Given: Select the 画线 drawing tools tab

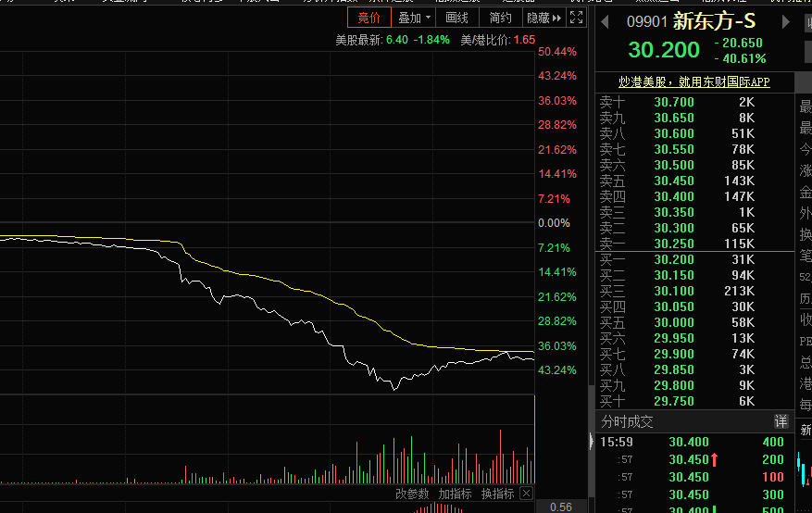Looking at the screenshot, I should click(x=456, y=18).
